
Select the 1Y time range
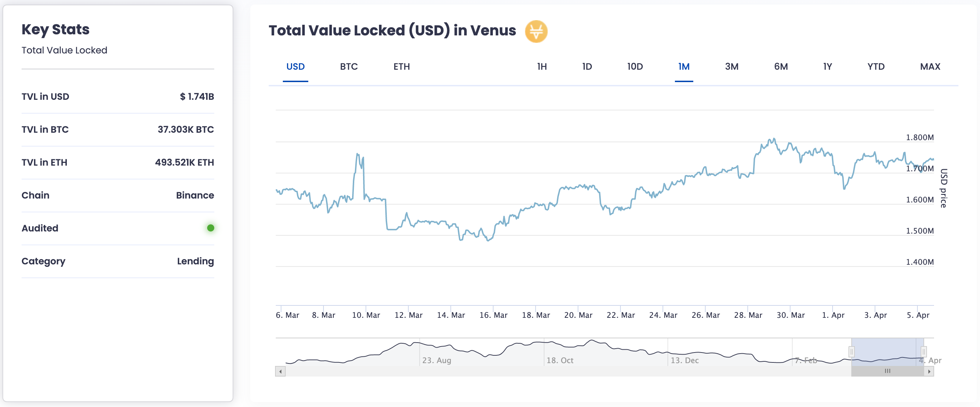pos(827,67)
